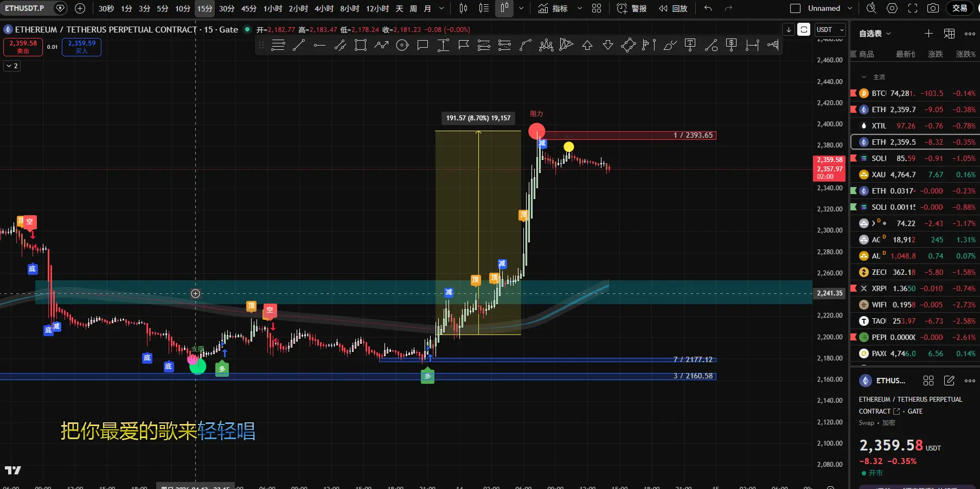
Task: Select the parallel channel drawing tool
Action: coord(340,46)
